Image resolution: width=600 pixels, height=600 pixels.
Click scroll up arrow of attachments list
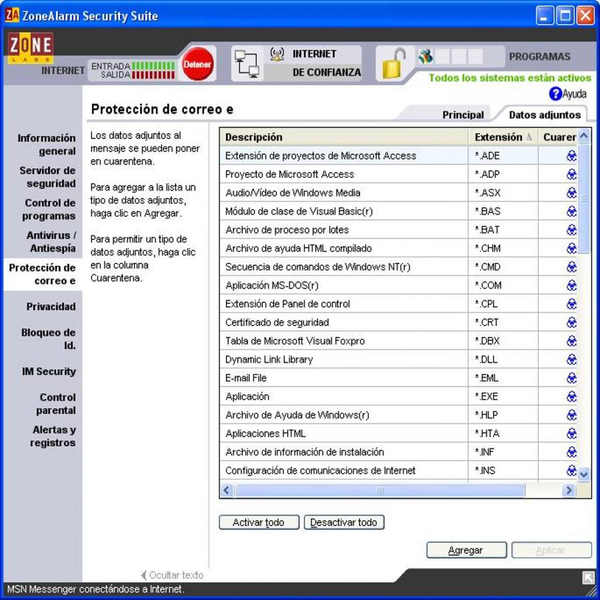584,135
